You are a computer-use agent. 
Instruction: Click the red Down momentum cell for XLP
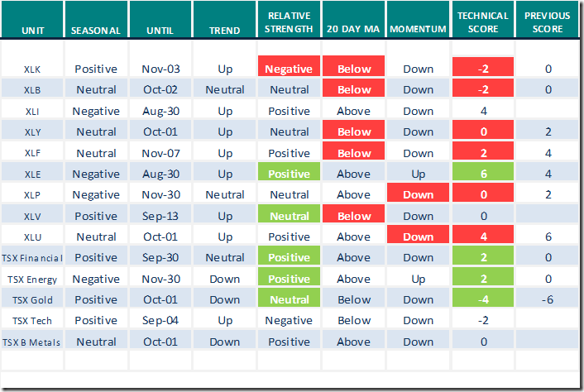click(x=418, y=195)
